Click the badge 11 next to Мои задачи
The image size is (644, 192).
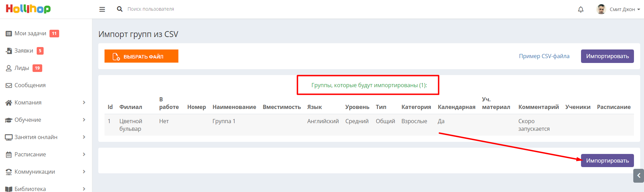[x=54, y=34]
